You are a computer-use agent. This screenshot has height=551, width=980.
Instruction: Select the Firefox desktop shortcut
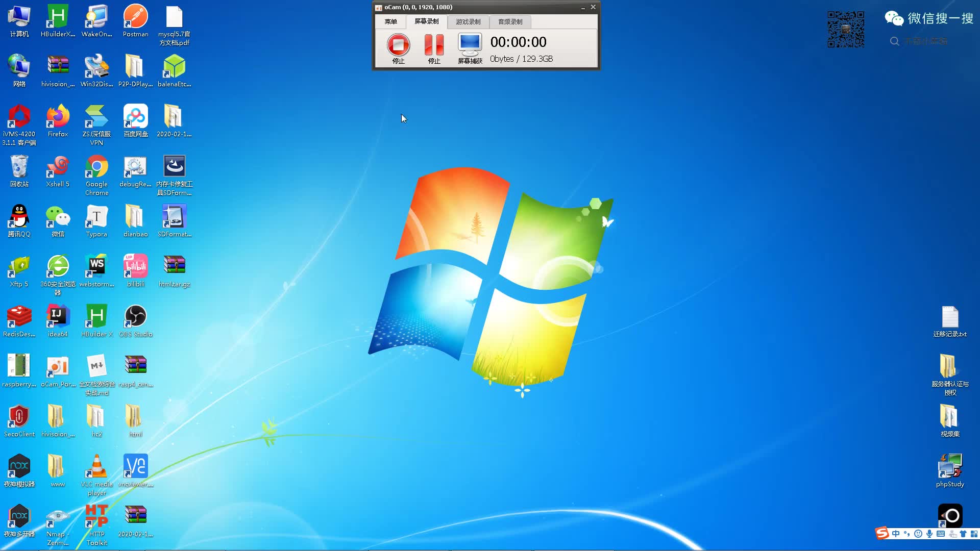(58, 121)
